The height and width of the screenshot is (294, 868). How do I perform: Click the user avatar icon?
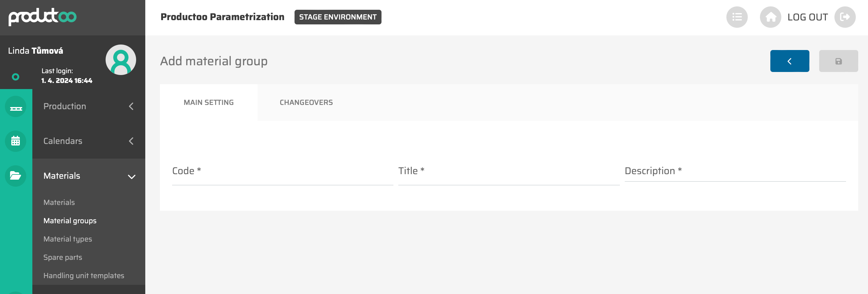pos(121,59)
